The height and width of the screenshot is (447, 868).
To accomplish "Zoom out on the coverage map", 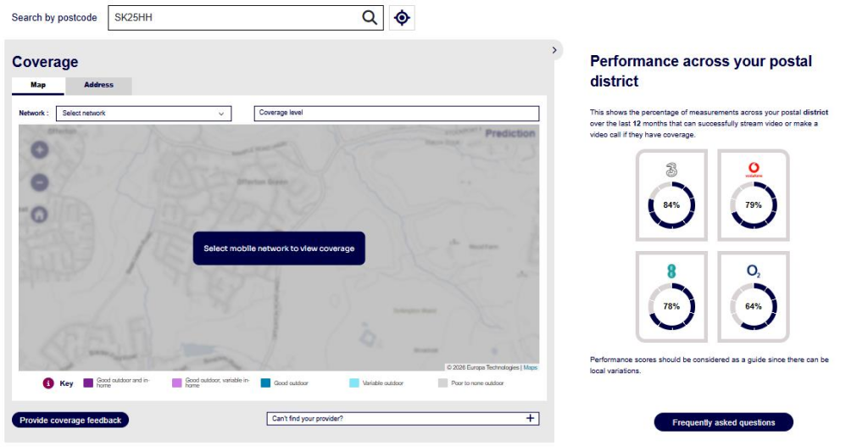I will [x=39, y=182].
